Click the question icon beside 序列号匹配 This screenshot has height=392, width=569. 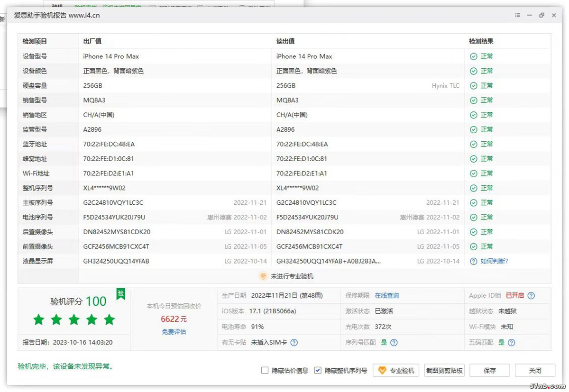(394, 343)
